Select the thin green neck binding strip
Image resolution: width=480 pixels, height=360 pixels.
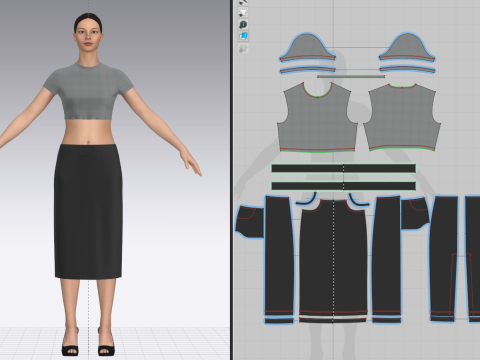[x=351, y=76]
